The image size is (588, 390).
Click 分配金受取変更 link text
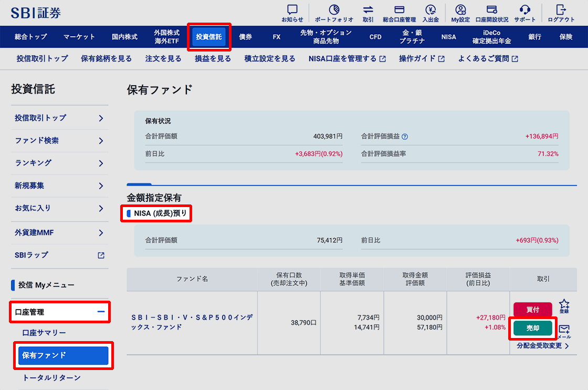(539, 346)
